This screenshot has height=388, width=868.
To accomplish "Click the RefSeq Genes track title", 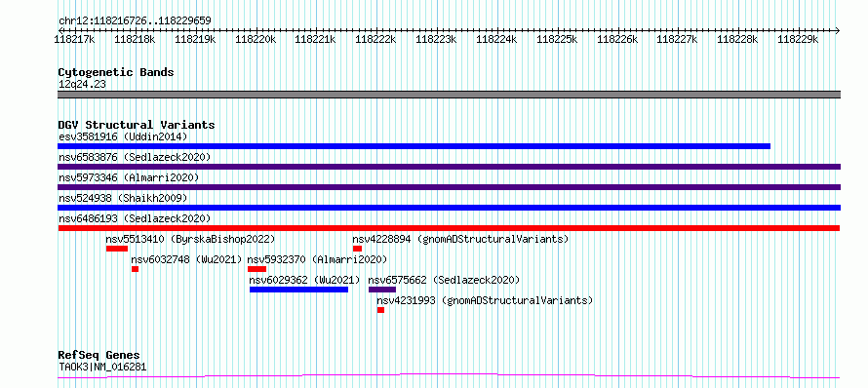I will click(99, 356).
